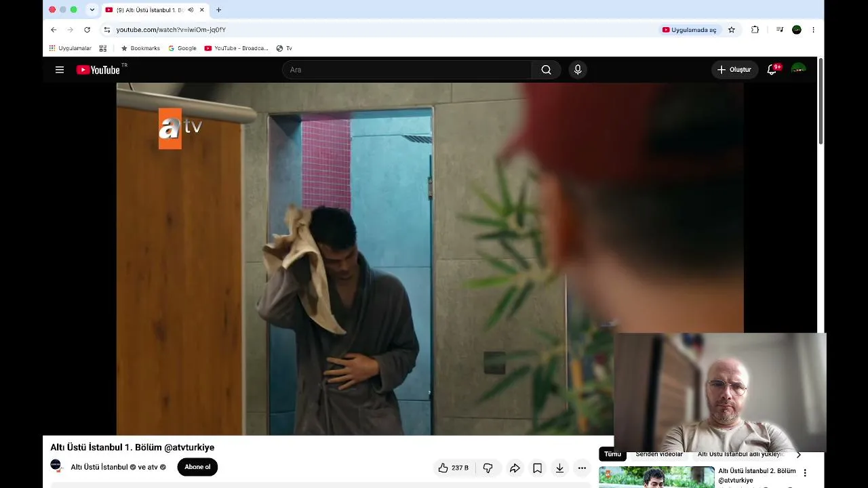
Task: Open the YouTube account avatar menu
Action: (x=799, y=70)
